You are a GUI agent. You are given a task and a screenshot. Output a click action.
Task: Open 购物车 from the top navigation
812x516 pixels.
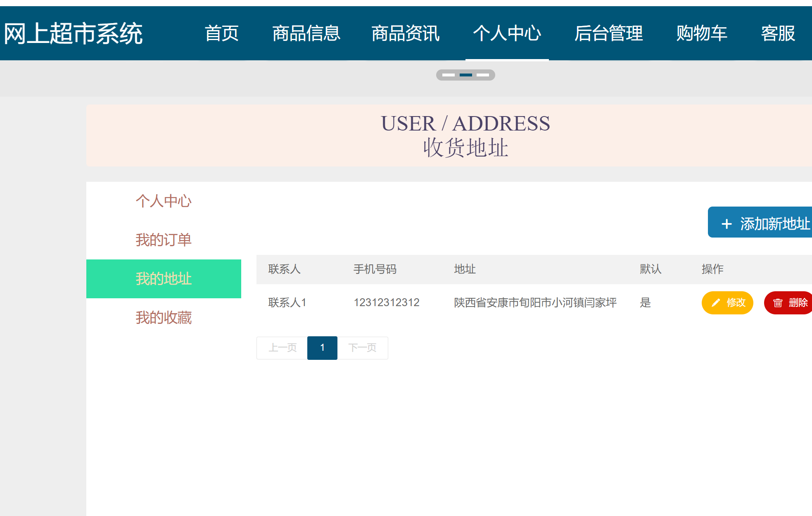(701, 34)
